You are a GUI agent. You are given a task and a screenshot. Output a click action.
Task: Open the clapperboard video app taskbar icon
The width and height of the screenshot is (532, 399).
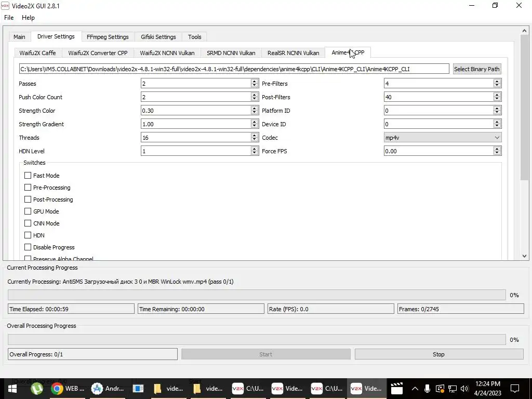(x=396, y=389)
